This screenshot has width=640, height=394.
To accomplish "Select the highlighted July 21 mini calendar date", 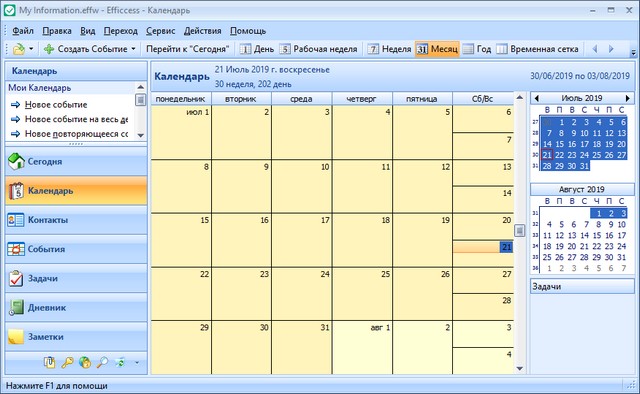I will (547, 155).
